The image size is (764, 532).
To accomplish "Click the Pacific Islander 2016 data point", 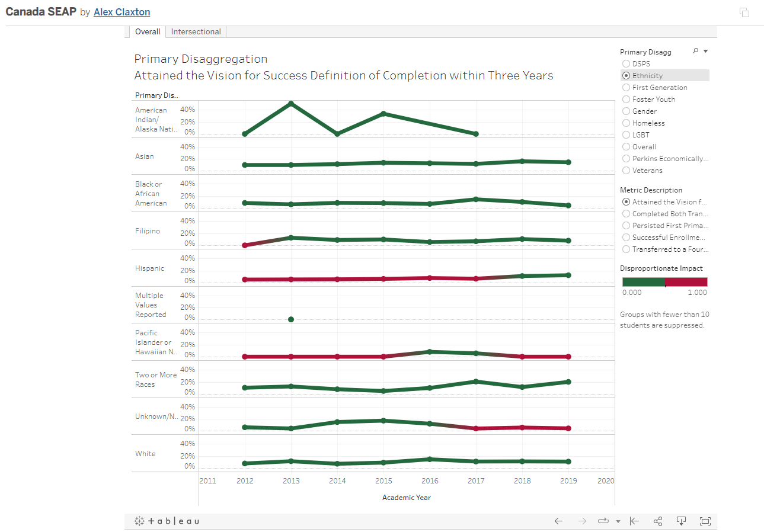I will pyautogui.click(x=430, y=351).
